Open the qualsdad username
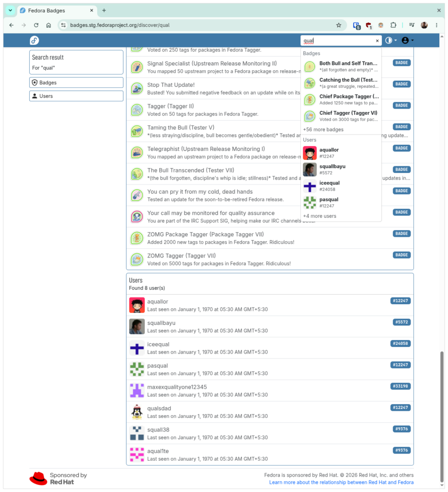The height and width of the screenshot is (492, 448). [159, 408]
